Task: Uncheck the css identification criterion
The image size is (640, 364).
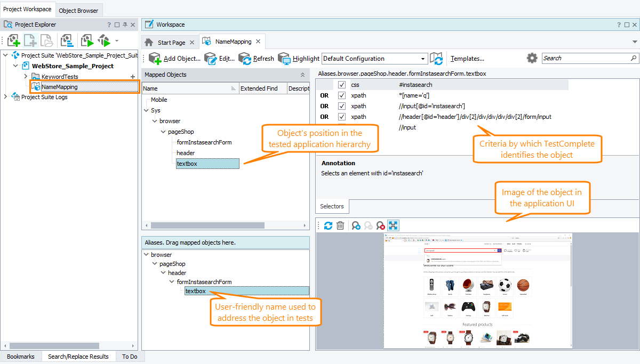Action: (342, 84)
